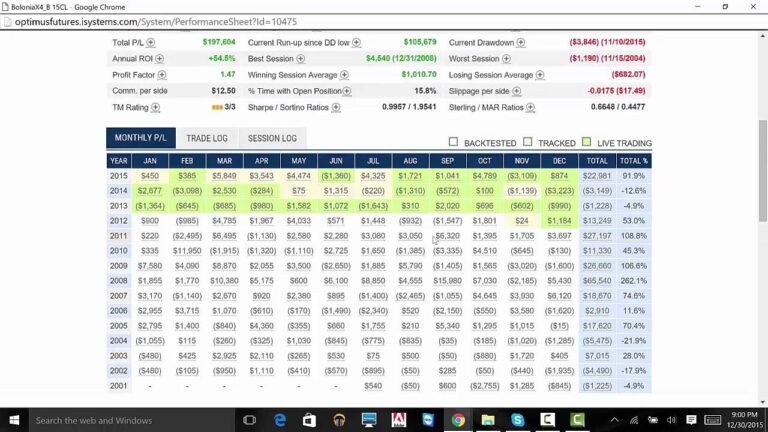This screenshot has width=768, height=432.
Task: Expand Current Run-up since DD low info
Action: point(357,43)
